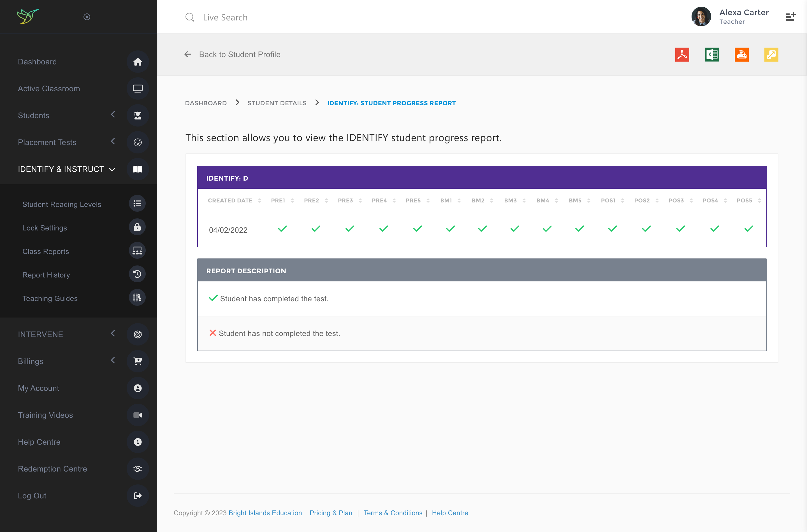The height and width of the screenshot is (532, 807).
Task: Click the Lock Settings padlock icon
Action: [137, 227]
